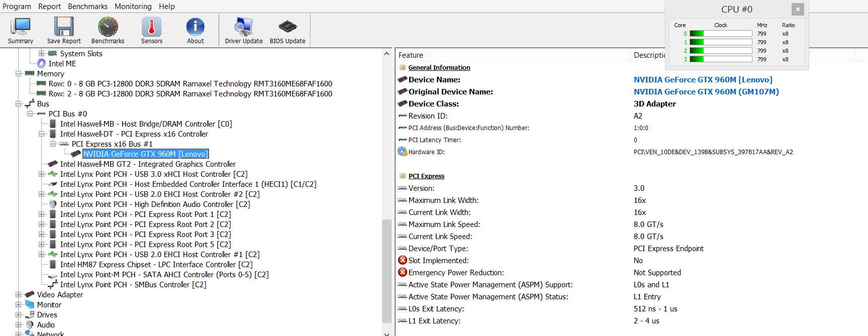Screen dimensions: 868x336
Task: Expand the Drives tree node
Action: pyautogui.click(x=18, y=314)
